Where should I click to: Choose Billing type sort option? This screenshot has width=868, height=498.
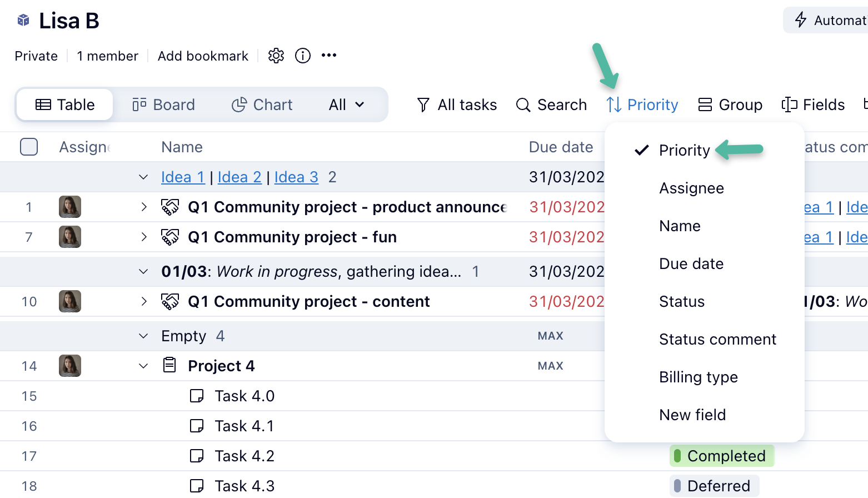(x=698, y=377)
